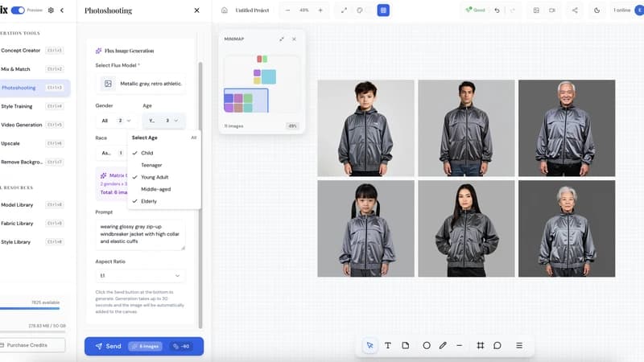Toggle the Preview switch
644x362 pixels.
click(17, 10)
